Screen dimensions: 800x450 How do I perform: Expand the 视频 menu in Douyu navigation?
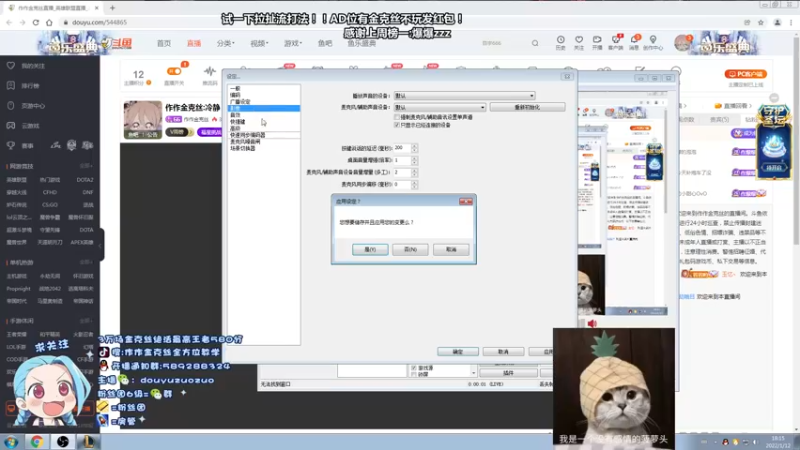(x=259, y=43)
